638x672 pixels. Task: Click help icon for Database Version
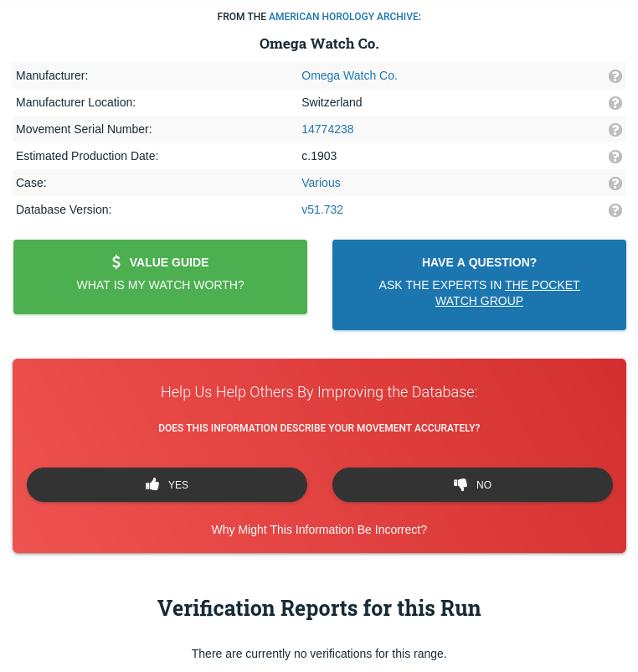(x=615, y=210)
